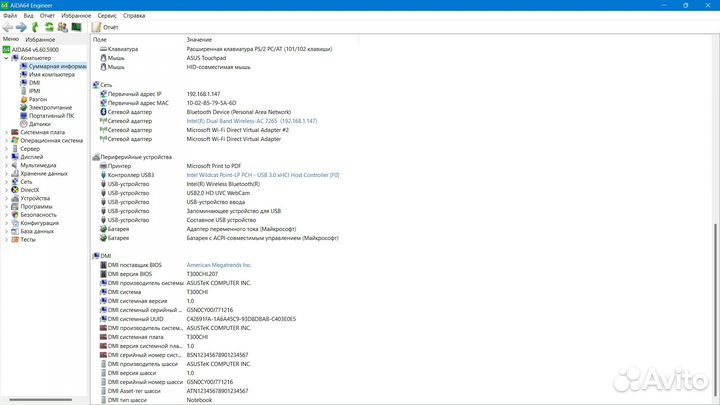This screenshot has width=720, height=405.
Task: Expand the Операционная система node
Action: point(6,141)
